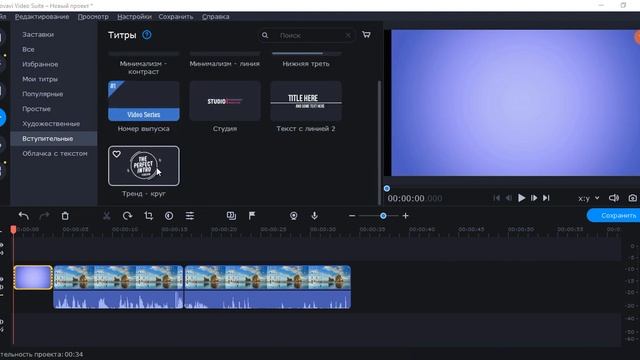Image resolution: width=640 pixels, height=360 pixels.
Task: Select the Номер выпуска title thumbnail
Action: [144, 101]
